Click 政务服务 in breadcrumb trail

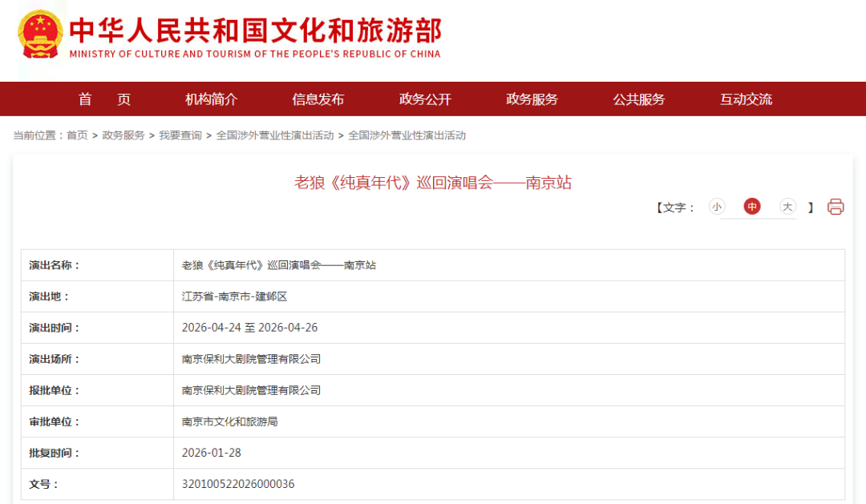coord(123,135)
